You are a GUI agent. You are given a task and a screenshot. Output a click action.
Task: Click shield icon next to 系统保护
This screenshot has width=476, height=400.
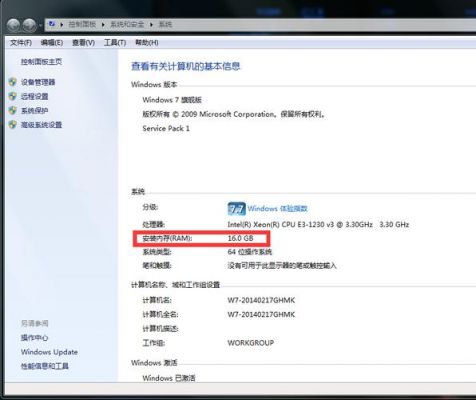click(13, 110)
